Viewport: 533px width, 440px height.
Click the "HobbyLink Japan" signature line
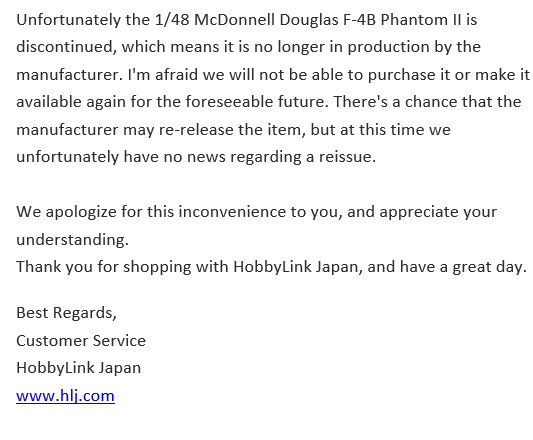click(x=79, y=368)
